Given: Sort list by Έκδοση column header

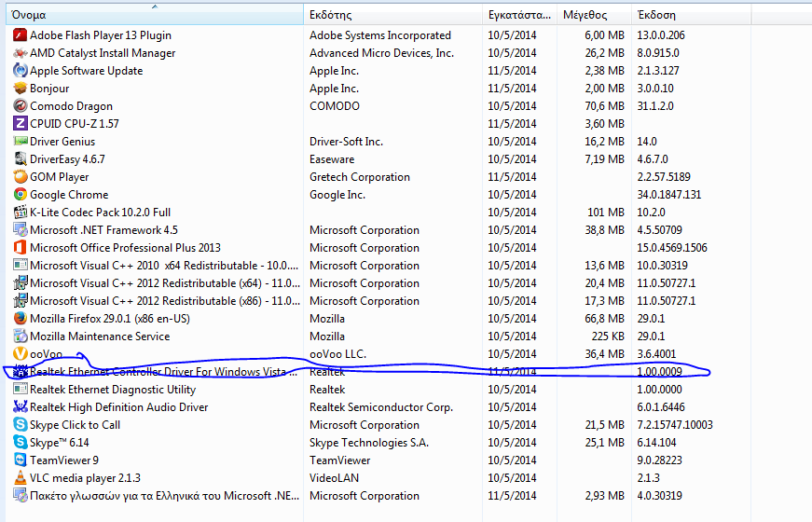Looking at the screenshot, I should tap(692, 15).
